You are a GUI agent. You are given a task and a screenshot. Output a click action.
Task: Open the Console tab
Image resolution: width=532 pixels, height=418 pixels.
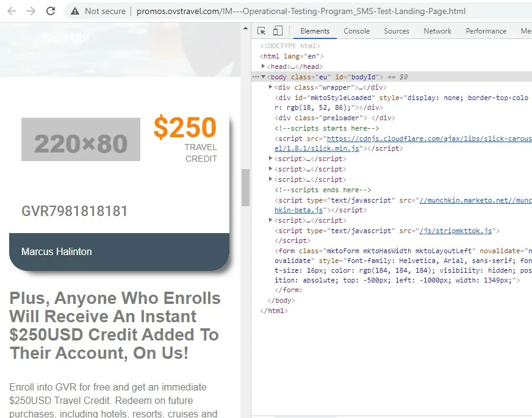pyautogui.click(x=356, y=31)
